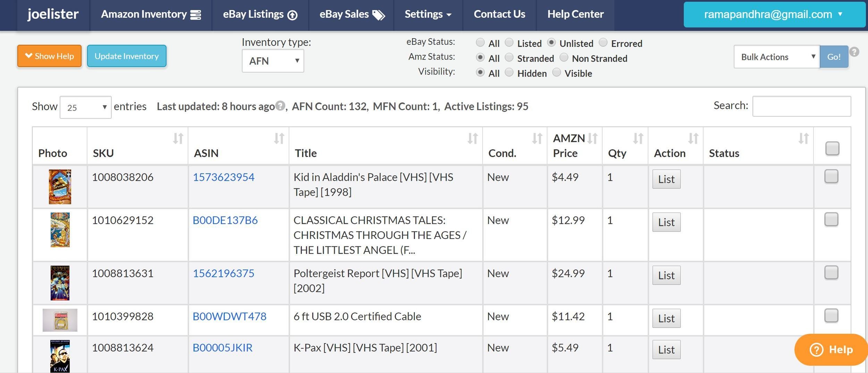Select eBay Status All radio button
Viewport: 868px width, 373px height.
click(480, 42)
